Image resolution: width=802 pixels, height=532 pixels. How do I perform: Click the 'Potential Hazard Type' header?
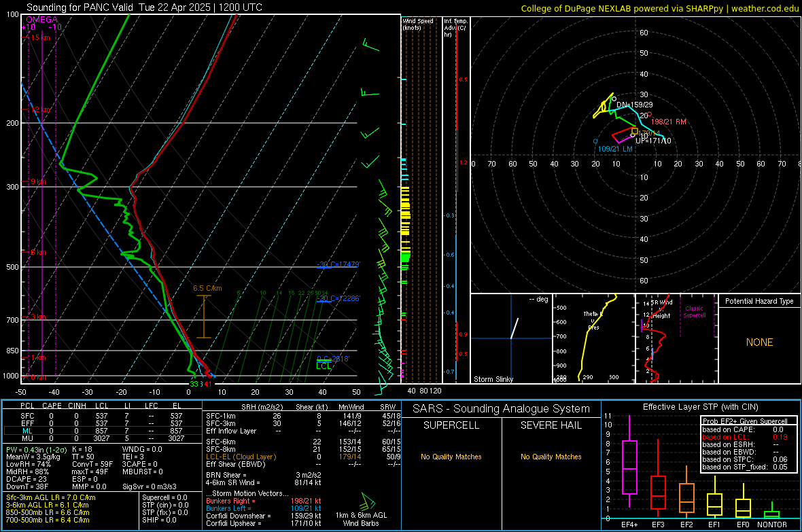(759, 301)
